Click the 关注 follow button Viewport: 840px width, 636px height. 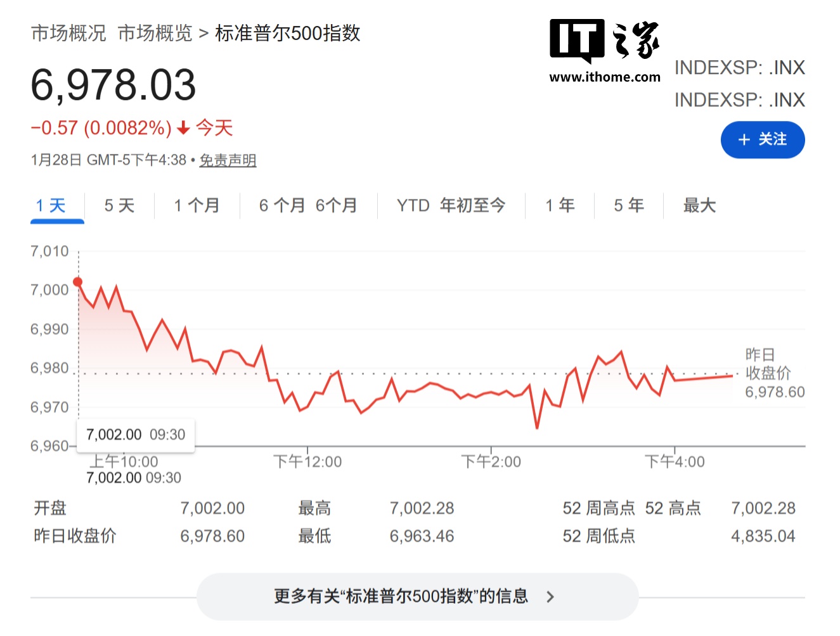763,139
